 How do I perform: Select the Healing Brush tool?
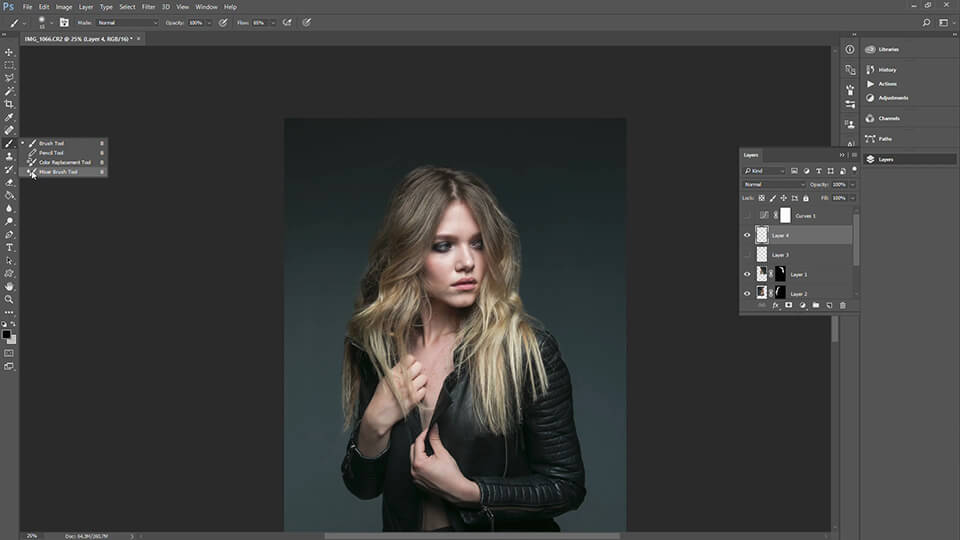click(9, 130)
